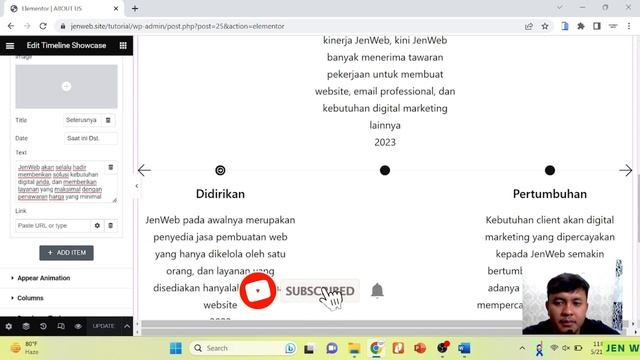Share this page icon
The image size is (640, 360).
(529, 26)
